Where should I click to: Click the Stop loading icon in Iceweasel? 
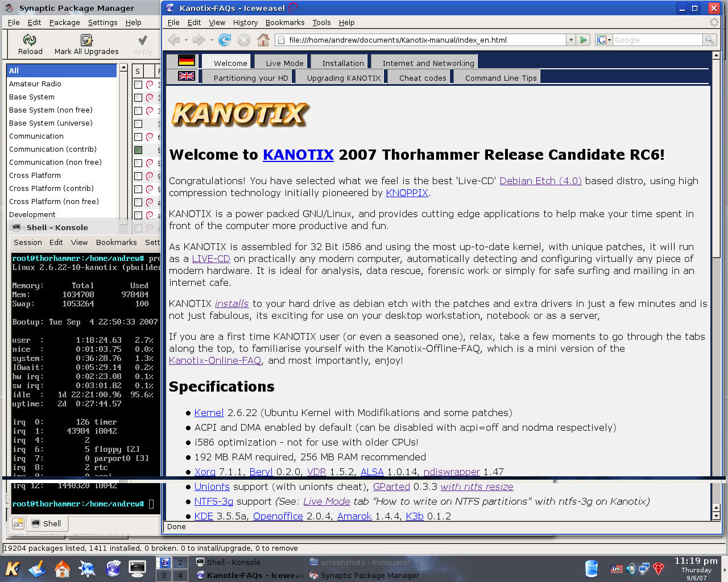tap(243, 40)
